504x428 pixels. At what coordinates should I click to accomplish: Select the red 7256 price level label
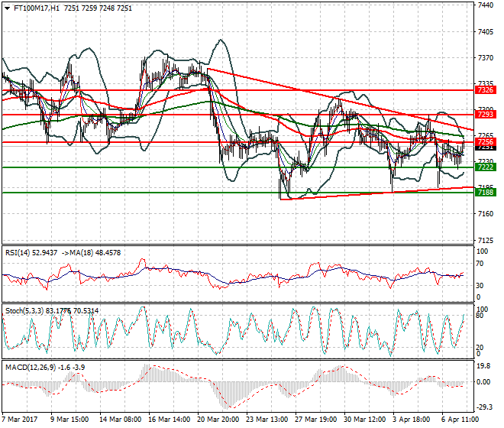pos(486,142)
